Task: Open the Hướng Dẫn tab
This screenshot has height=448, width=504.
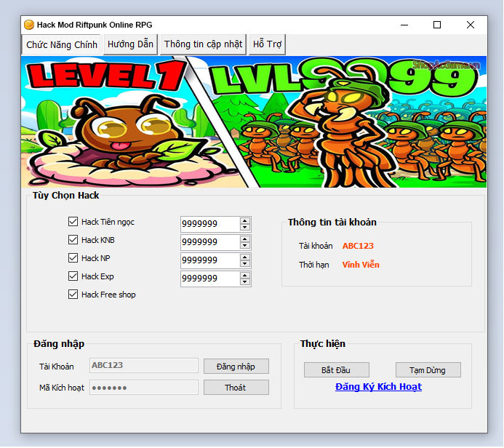Action: pyautogui.click(x=130, y=44)
